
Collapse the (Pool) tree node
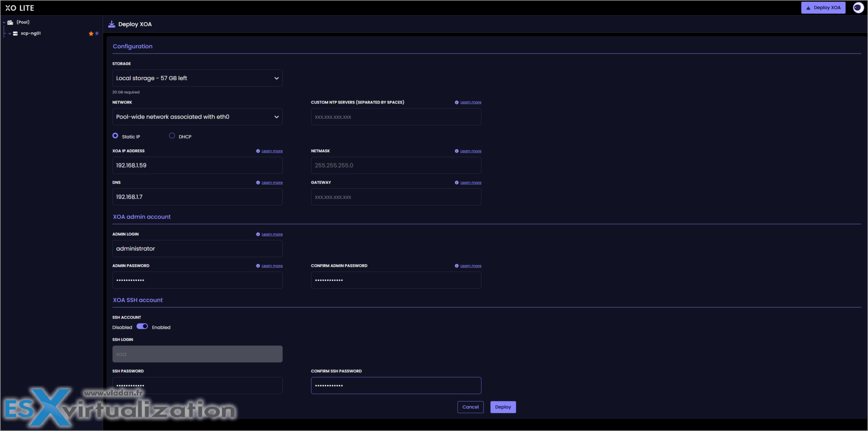click(x=3, y=22)
